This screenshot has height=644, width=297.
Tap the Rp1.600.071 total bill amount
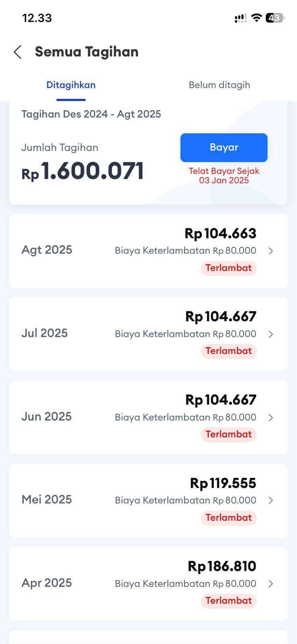(x=83, y=171)
